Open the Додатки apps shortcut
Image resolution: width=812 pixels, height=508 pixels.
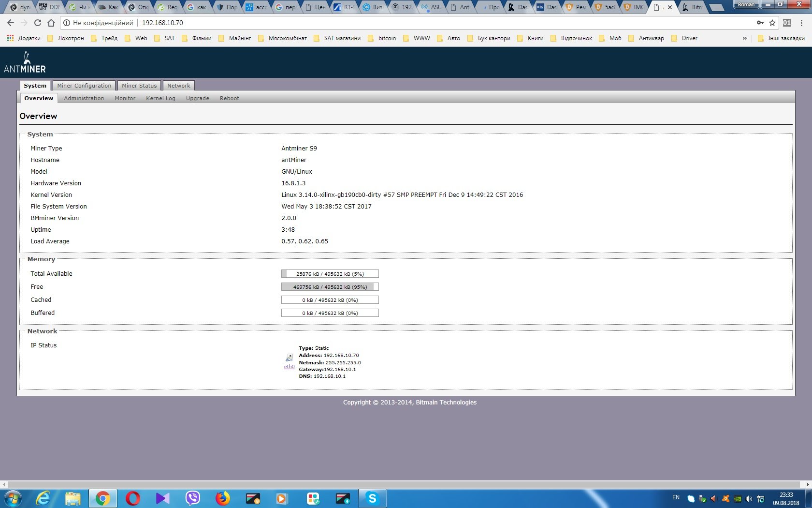tap(24, 38)
